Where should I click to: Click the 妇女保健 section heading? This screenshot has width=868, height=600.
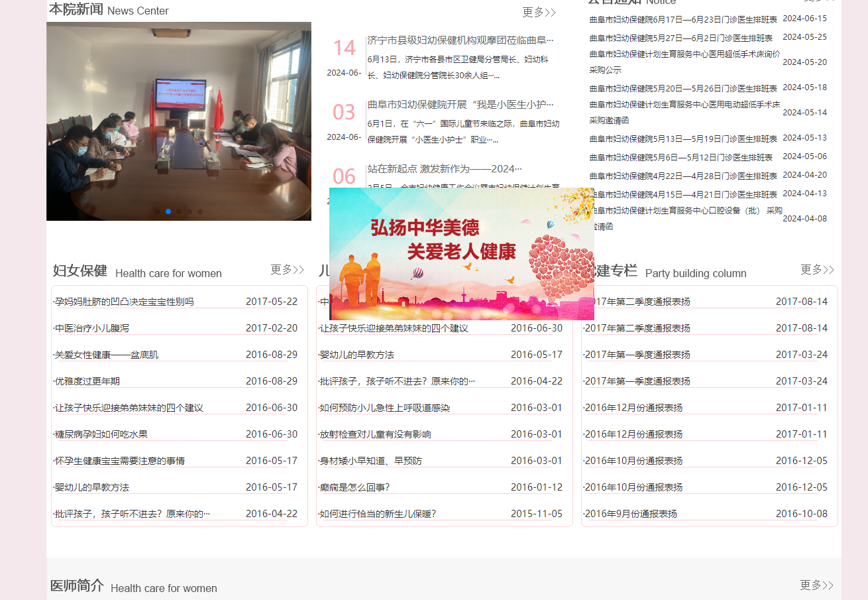[80, 270]
